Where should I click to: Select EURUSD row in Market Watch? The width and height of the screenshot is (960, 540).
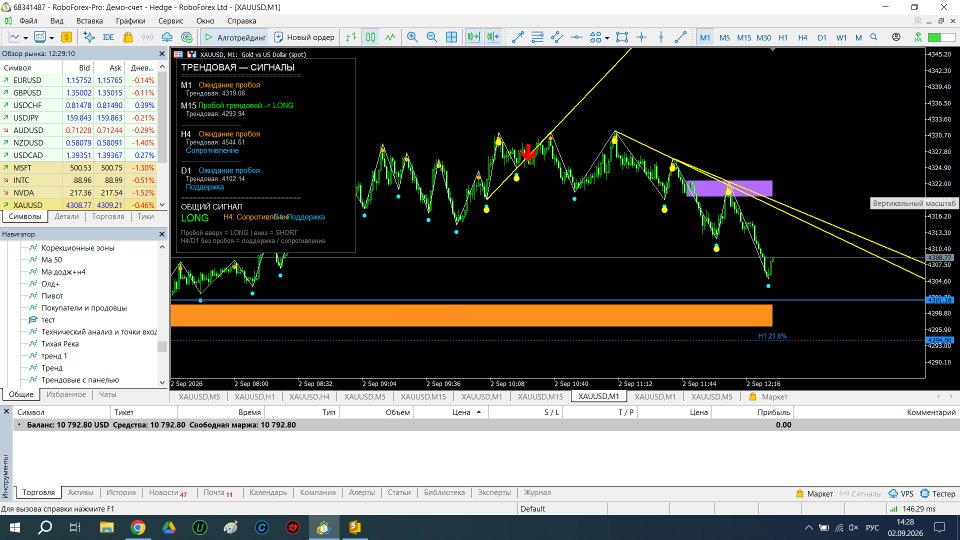[79, 80]
